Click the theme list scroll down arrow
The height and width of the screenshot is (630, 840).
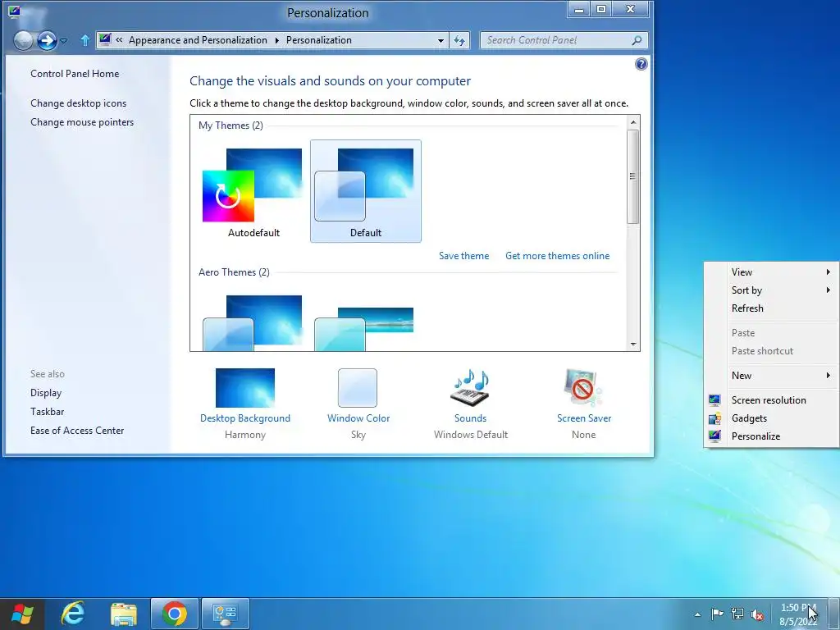click(x=633, y=345)
